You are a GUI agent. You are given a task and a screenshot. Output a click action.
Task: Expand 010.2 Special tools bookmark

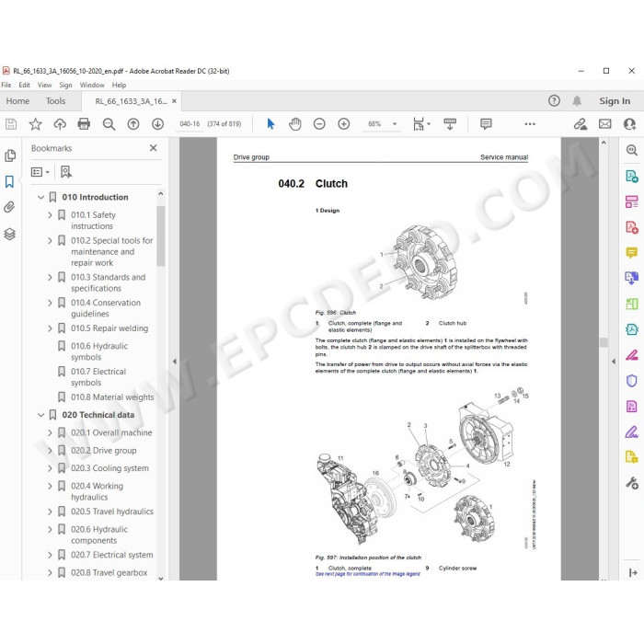(x=50, y=240)
